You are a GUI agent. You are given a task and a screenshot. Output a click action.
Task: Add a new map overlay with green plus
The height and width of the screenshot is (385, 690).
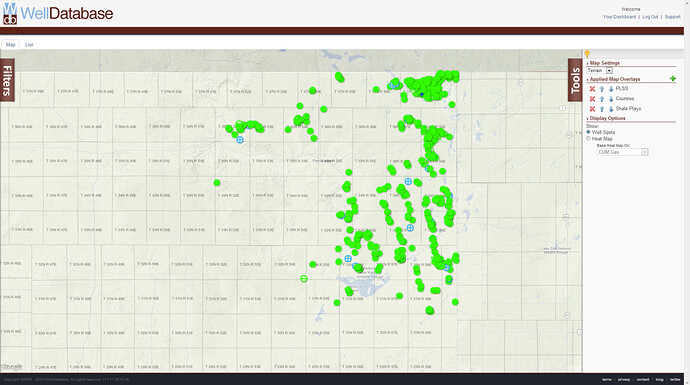(672, 79)
